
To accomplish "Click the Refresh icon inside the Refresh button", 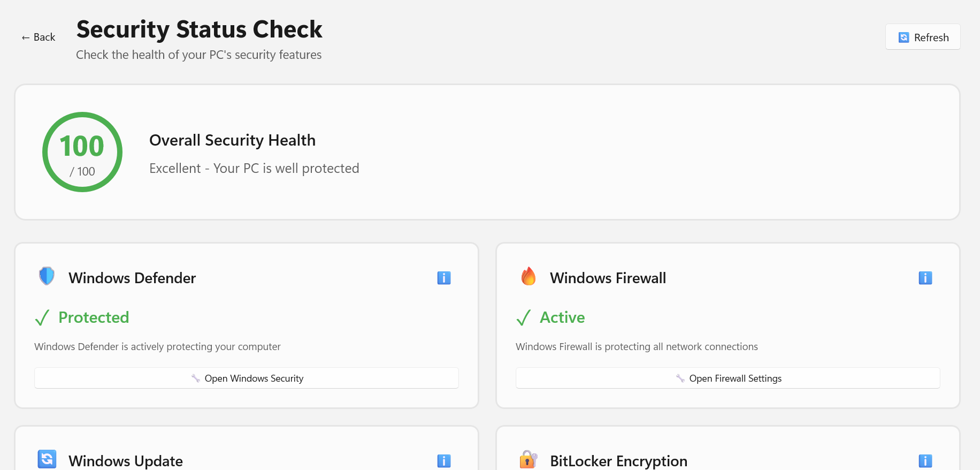I will pos(904,37).
